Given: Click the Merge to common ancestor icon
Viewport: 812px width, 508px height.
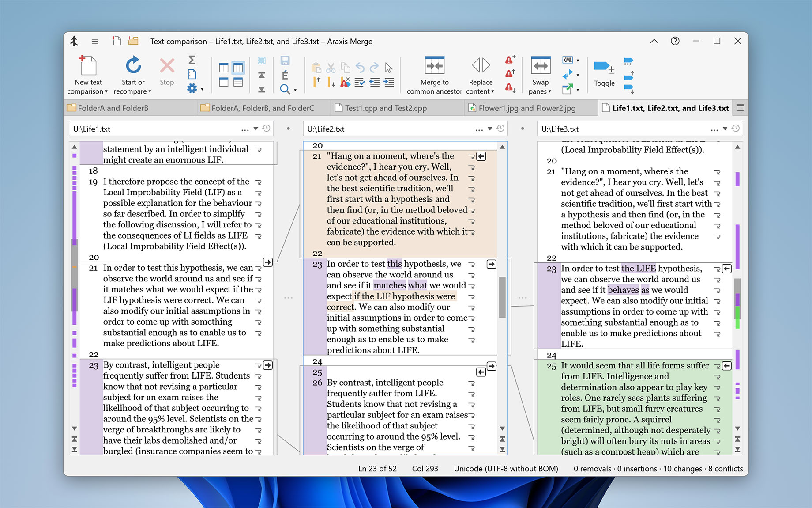Looking at the screenshot, I should tap(434, 65).
